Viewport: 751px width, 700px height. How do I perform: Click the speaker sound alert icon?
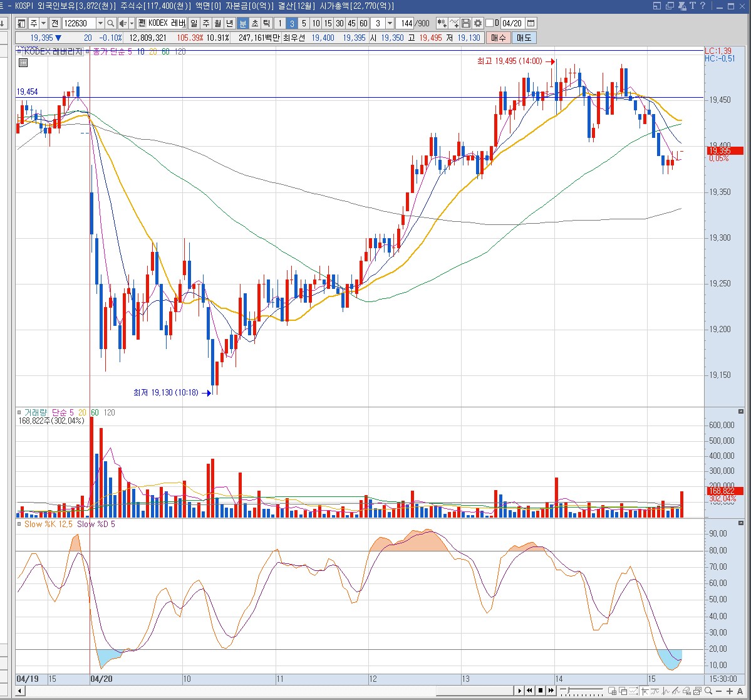[x=123, y=23]
